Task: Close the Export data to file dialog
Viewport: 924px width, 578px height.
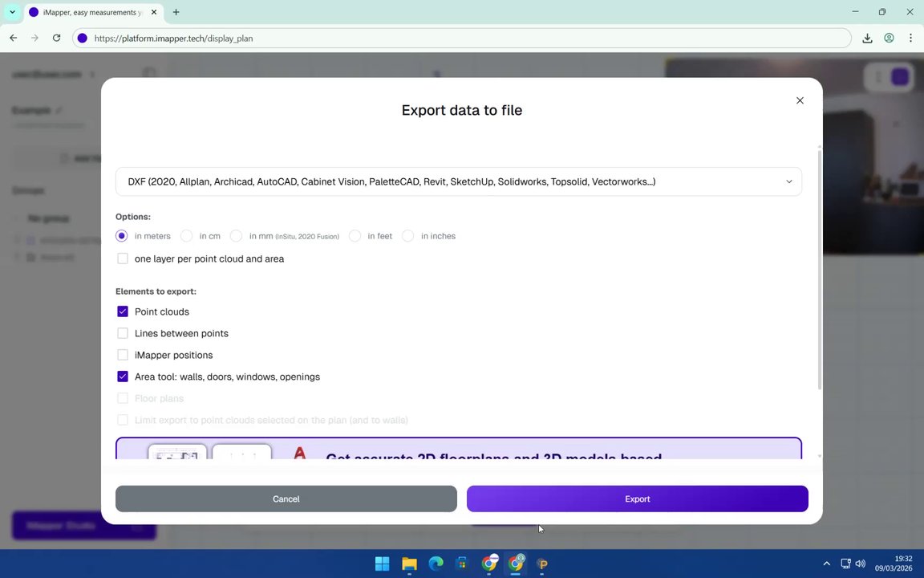Action: tap(800, 100)
